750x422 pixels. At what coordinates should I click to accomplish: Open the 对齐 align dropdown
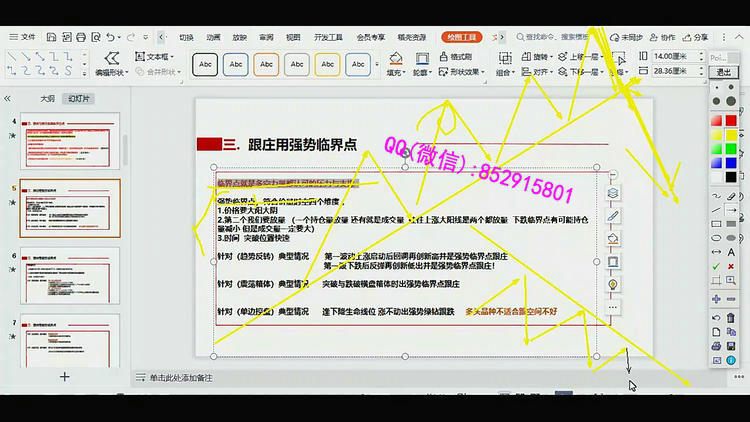point(541,72)
